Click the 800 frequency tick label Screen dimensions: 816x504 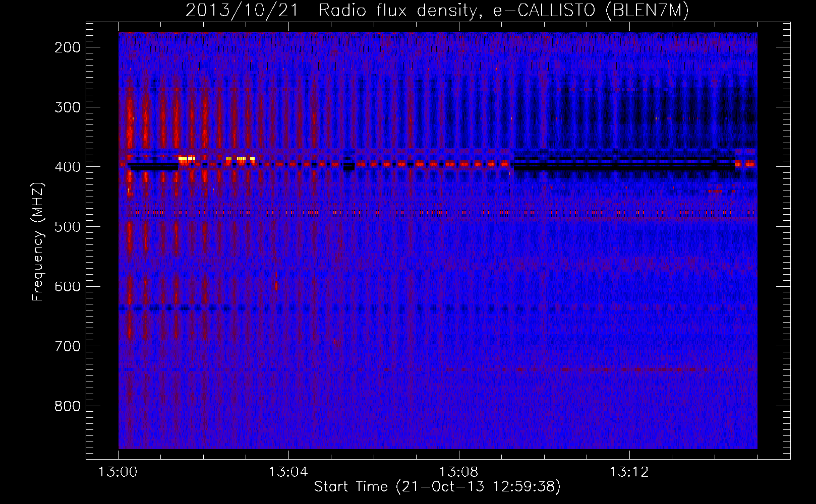pyautogui.click(x=68, y=406)
